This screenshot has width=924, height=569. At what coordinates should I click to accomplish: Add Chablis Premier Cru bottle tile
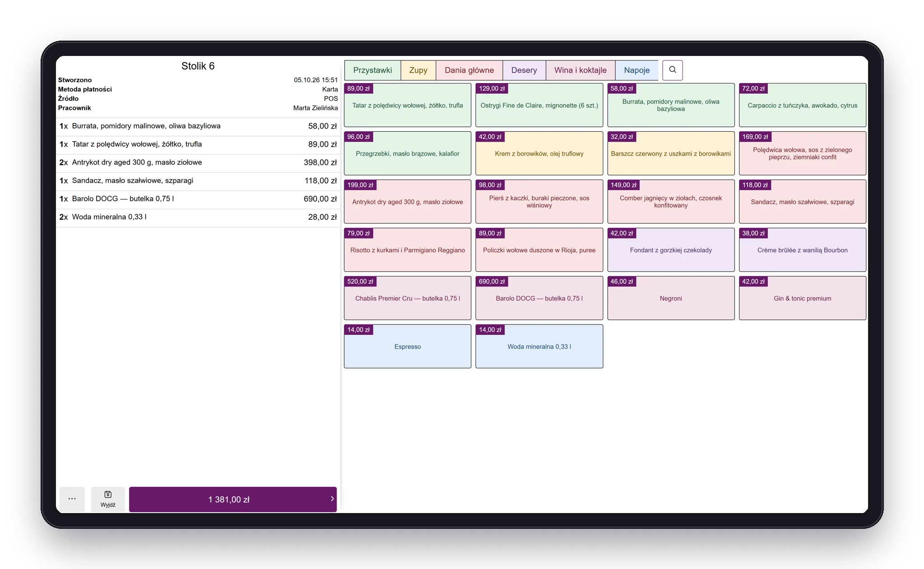pyautogui.click(x=407, y=298)
